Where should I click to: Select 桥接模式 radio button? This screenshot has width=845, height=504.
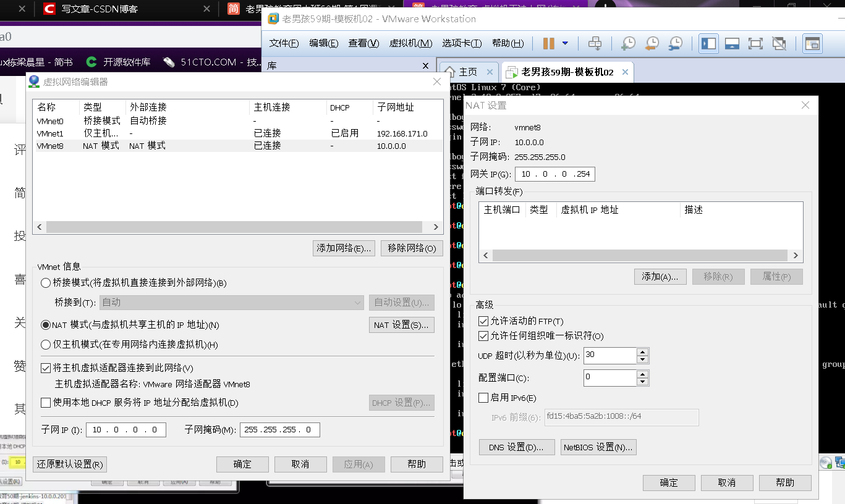46,283
